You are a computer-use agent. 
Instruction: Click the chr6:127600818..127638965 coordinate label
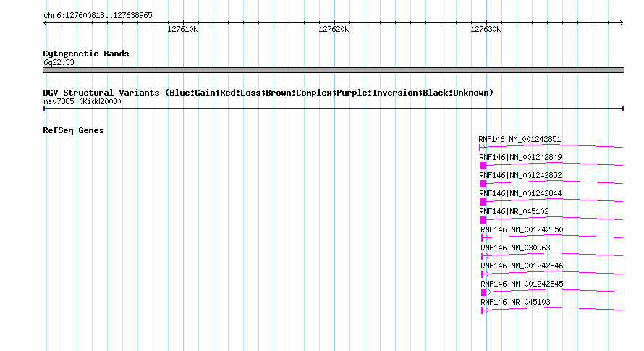[x=98, y=16]
